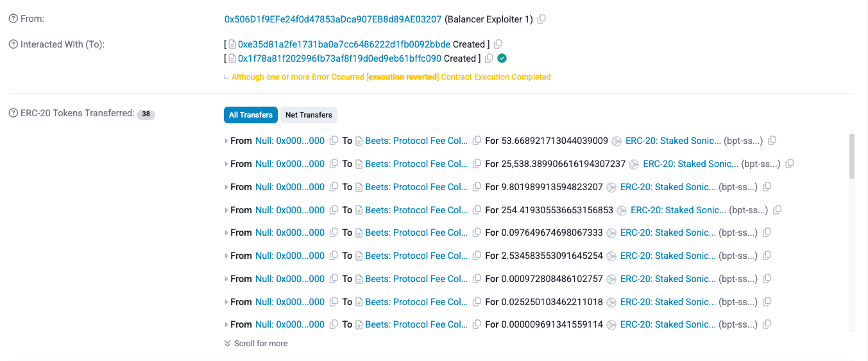Screen dimensions: 868x361
Task: Expand the 2.534583553091645254 transfer row
Action: (226, 256)
